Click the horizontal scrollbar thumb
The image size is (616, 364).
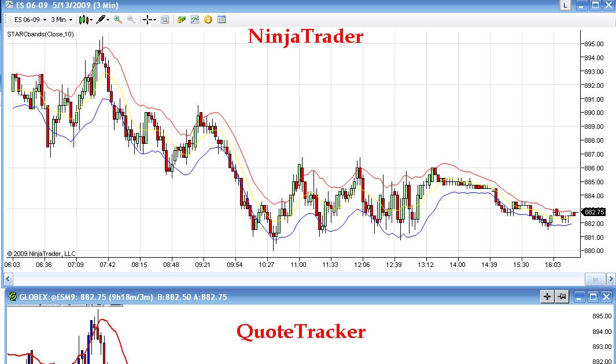coord(595,279)
